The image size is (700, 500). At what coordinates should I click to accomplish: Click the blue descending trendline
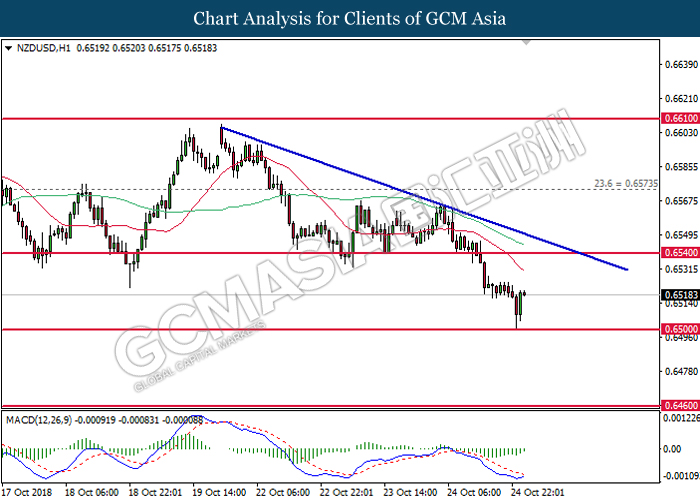pos(424,199)
